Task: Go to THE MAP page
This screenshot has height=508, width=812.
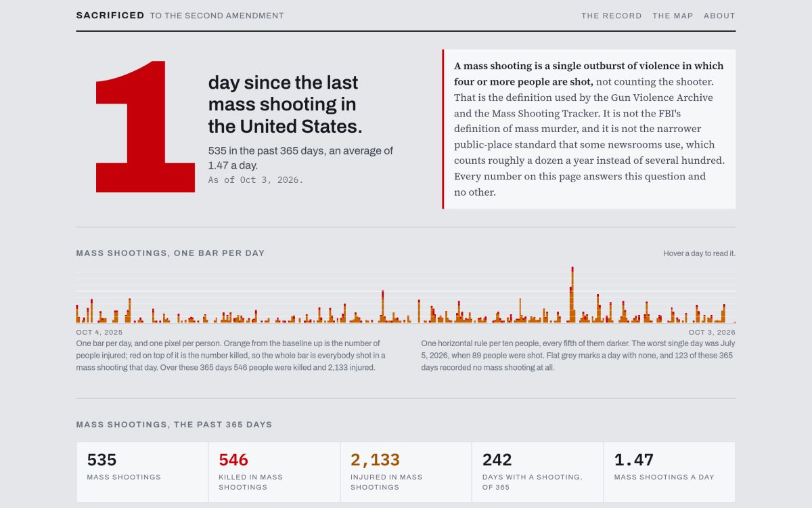Action: 673,16
